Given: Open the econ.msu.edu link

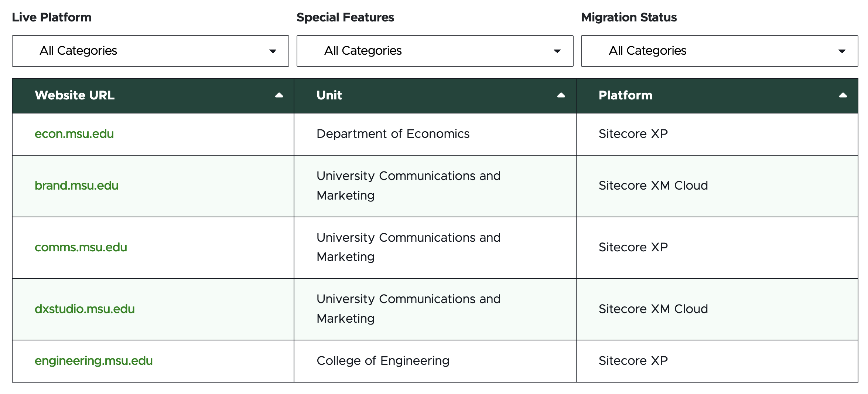Looking at the screenshot, I should 74,134.
